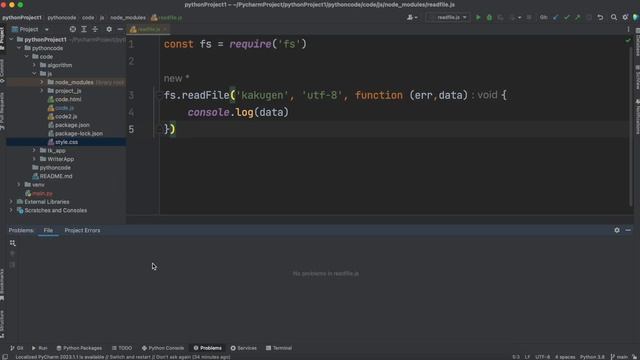This screenshot has width=640, height=360.
Task: Expand the project_js folder
Action: (42, 91)
